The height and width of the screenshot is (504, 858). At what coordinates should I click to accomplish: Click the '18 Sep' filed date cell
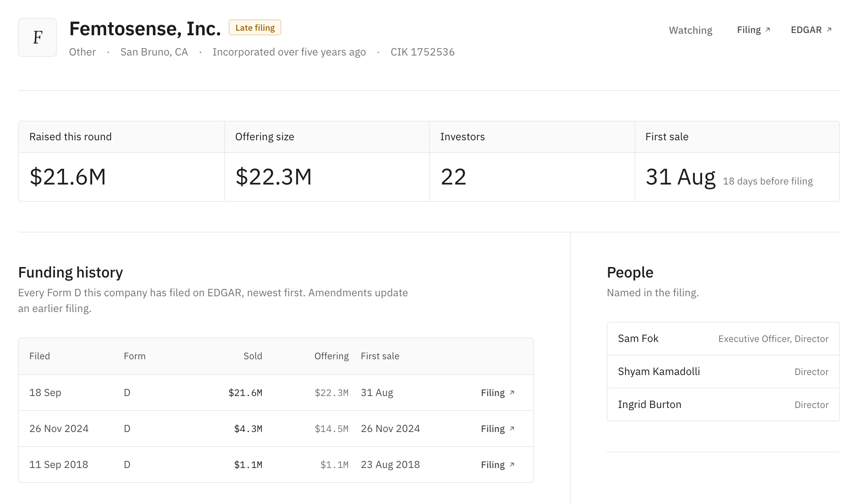pyautogui.click(x=45, y=393)
